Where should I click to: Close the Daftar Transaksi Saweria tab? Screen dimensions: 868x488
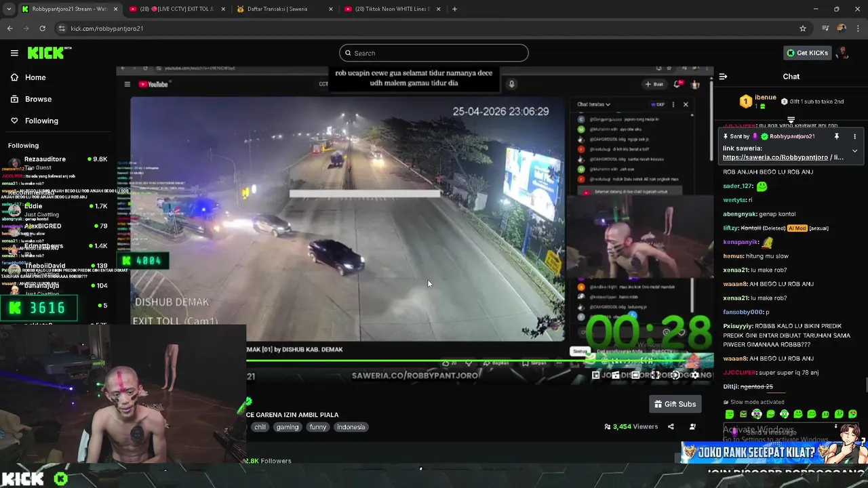[x=331, y=9]
